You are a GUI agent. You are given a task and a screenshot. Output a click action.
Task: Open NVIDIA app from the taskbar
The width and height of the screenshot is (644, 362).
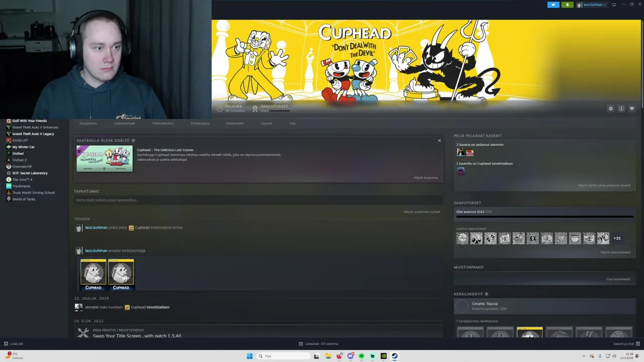383,356
